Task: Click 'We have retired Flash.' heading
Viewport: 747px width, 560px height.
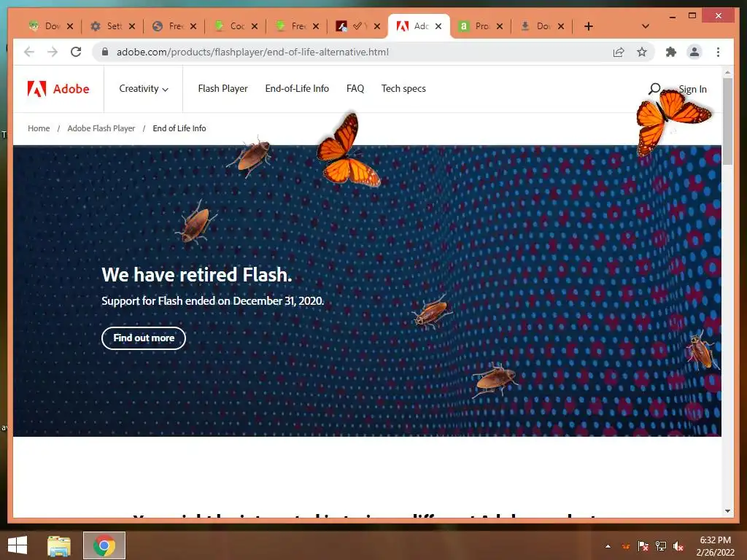Action: (197, 275)
